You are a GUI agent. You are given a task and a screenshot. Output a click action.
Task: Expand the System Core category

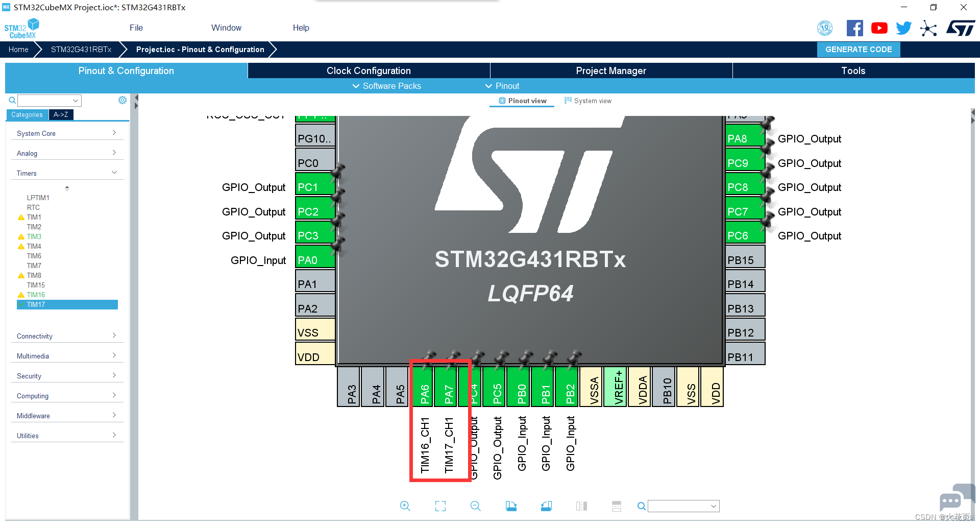pos(67,133)
